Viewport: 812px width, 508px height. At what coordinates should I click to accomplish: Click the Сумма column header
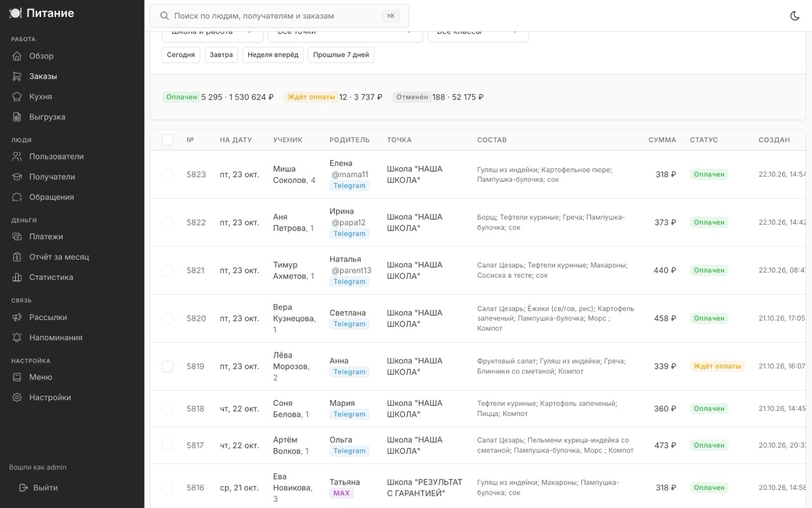[x=662, y=140]
